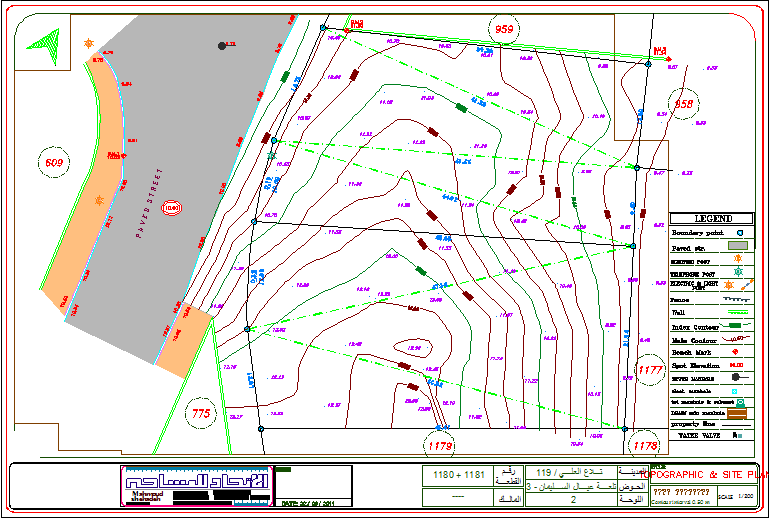Select the parcel 958 circle label
The image size is (769, 519).
pyautogui.click(x=683, y=104)
